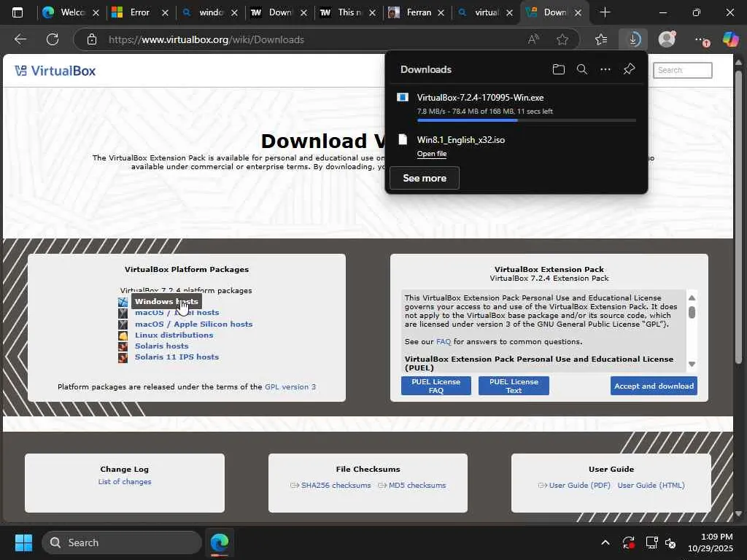Show hidden system tray icons
Screen dimensions: 747x560
605,542
